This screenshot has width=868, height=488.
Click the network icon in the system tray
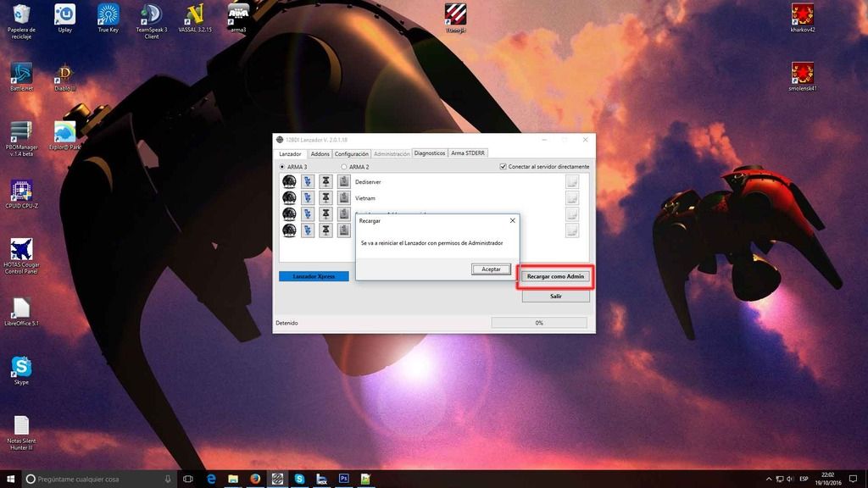[780, 480]
